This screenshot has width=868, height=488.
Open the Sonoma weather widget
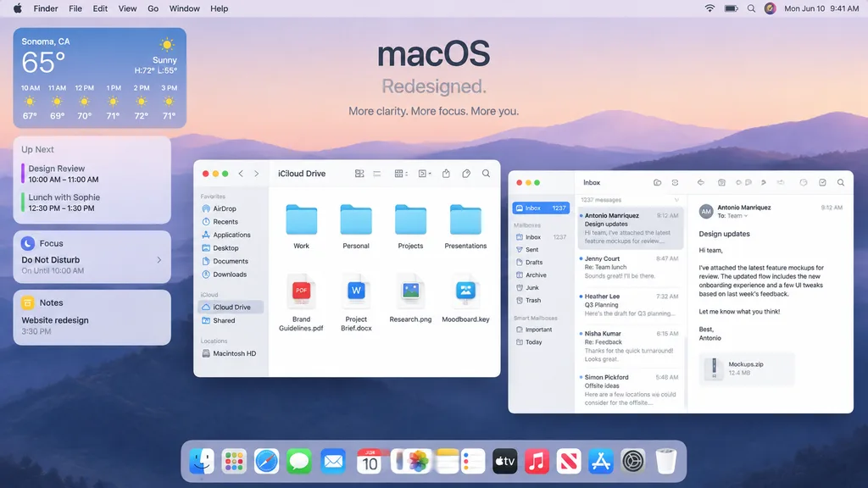[x=100, y=78]
